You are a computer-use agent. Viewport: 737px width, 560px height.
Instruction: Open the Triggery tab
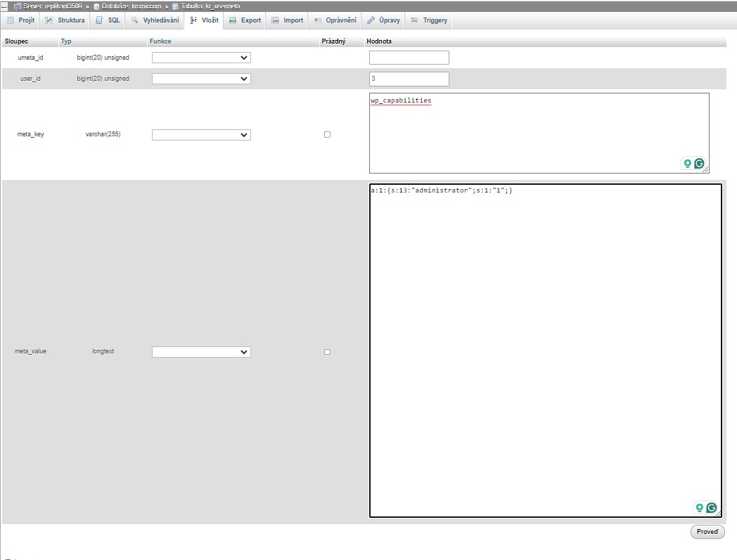click(429, 20)
